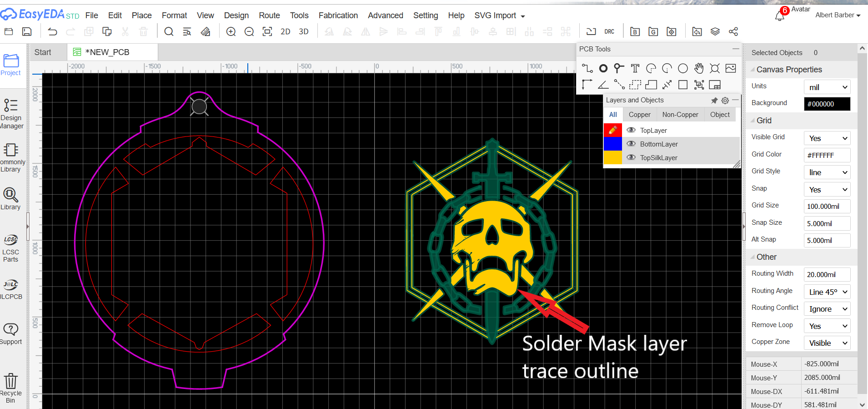This screenshot has width=868, height=409.
Task: Open the Route menu
Action: (x=269, y=15)
